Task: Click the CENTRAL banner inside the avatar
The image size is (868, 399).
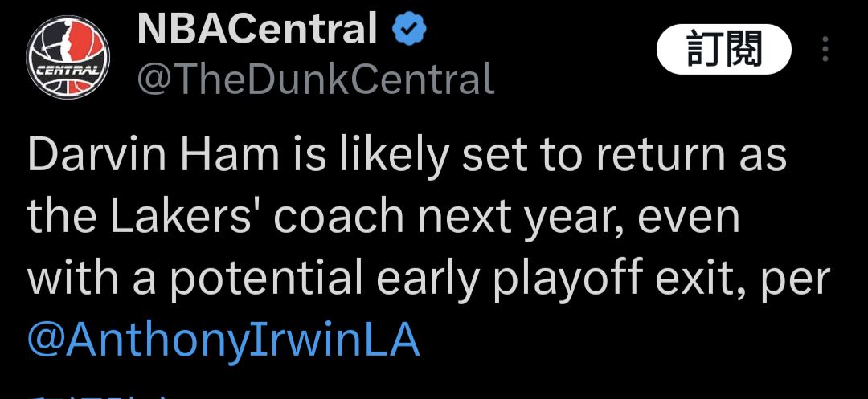Action: (x=68, y=71)
